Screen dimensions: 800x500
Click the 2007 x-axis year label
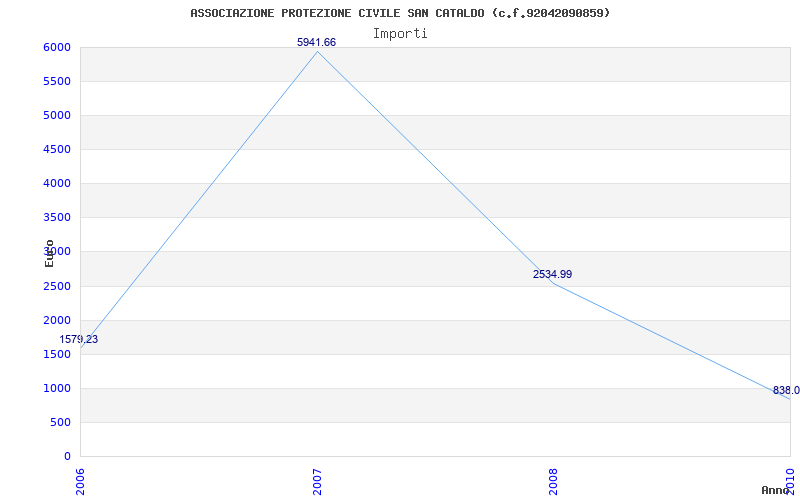coord(317,481)
